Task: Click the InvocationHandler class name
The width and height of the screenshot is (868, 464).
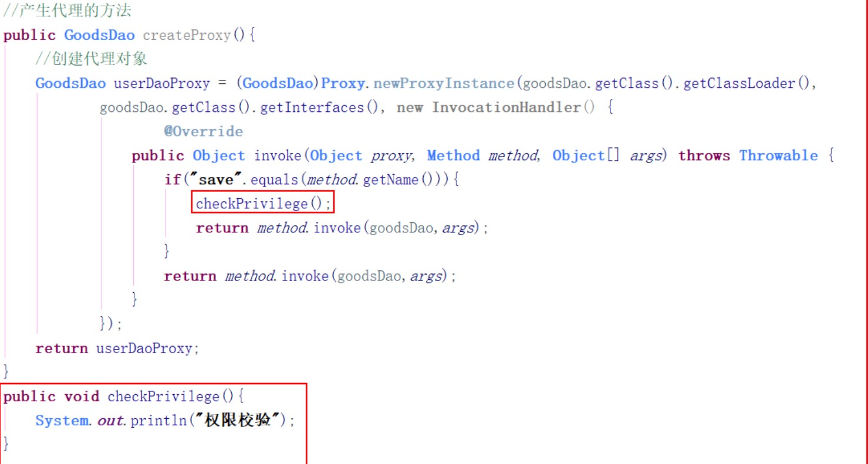Action: (506, 107)
